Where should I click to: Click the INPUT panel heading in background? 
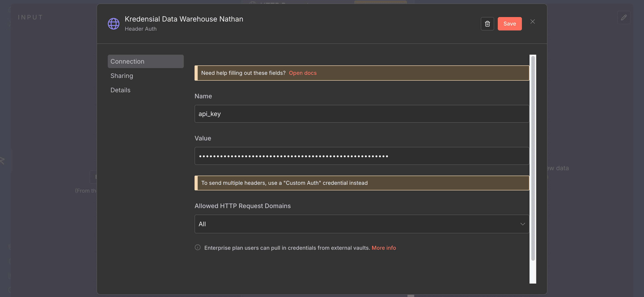[x=30, y=17]
